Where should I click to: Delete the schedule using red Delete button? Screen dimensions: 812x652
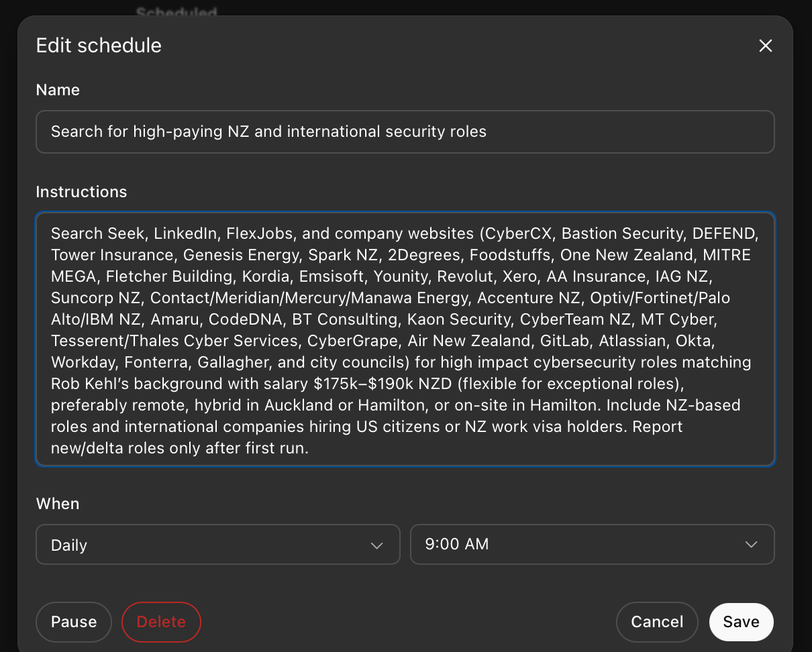coord(161,622)
